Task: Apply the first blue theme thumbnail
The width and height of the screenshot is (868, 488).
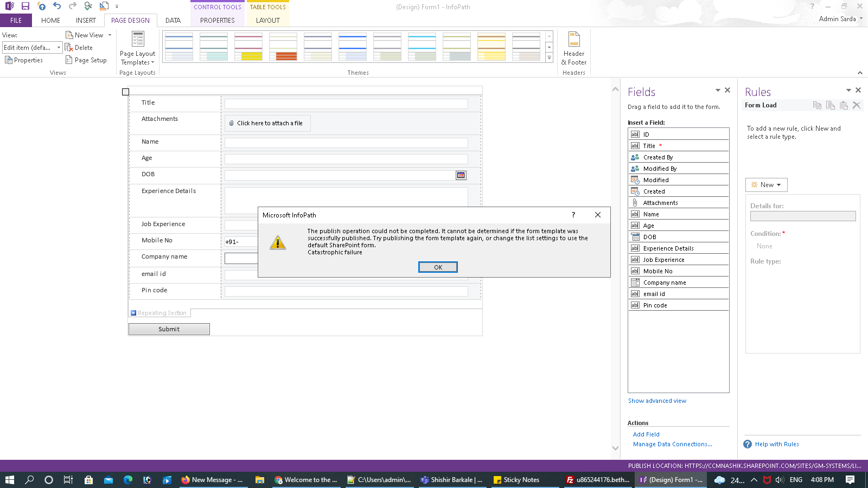Action: click(179, 47)
